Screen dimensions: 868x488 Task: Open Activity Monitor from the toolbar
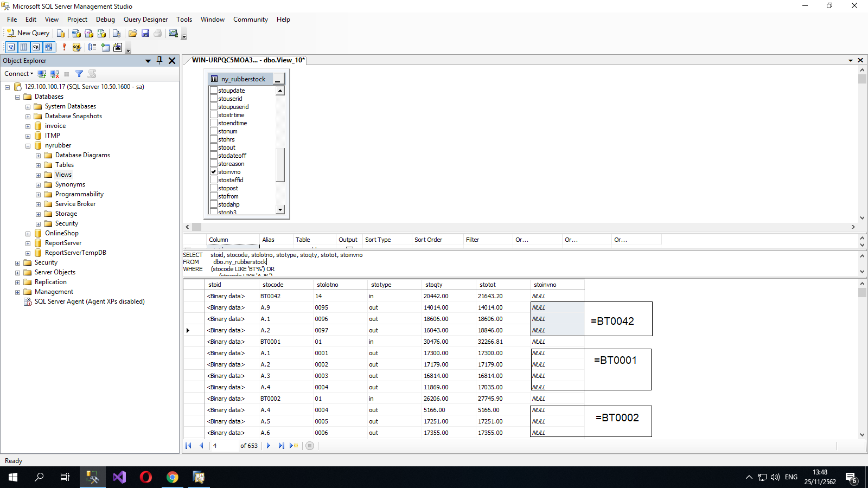pyautogui.click(x=174, y=33)
